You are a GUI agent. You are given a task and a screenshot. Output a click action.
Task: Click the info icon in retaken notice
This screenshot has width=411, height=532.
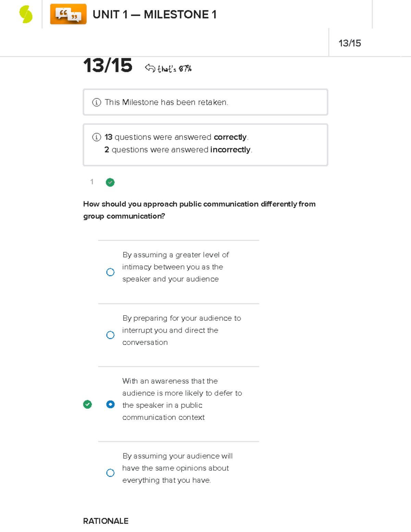point(97,102)
